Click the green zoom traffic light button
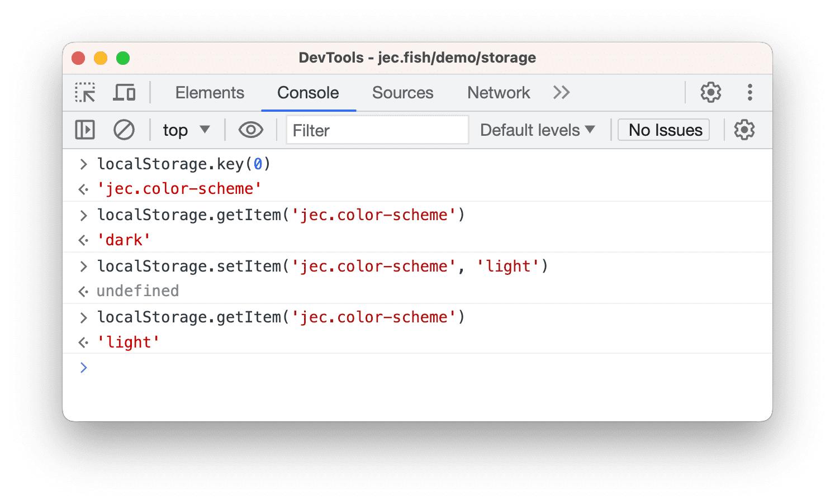835x504 pixels. pos(122,58)
